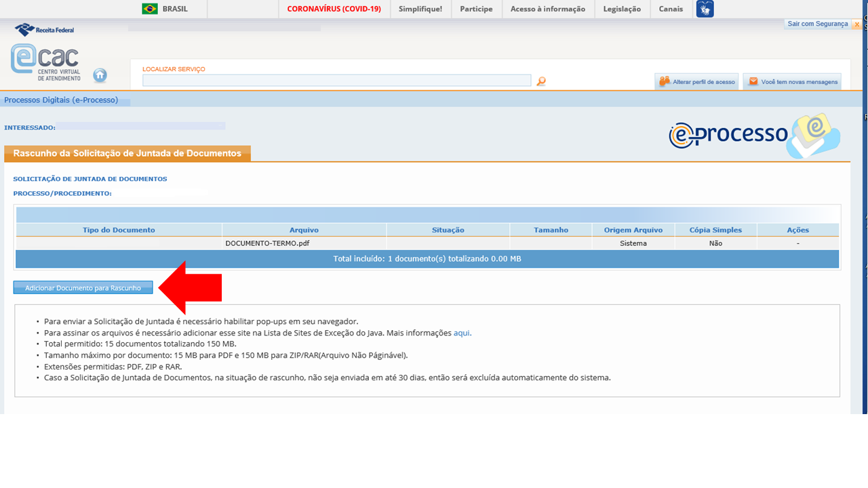Open Acesso à informação menu item
Viewport: 868px width, 488px height.
548,9
